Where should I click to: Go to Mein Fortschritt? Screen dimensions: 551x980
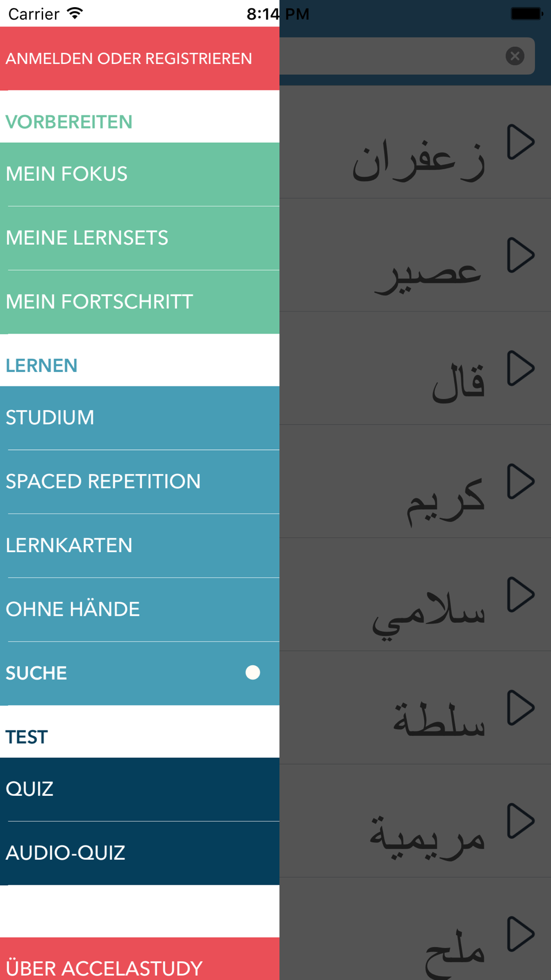139,302
